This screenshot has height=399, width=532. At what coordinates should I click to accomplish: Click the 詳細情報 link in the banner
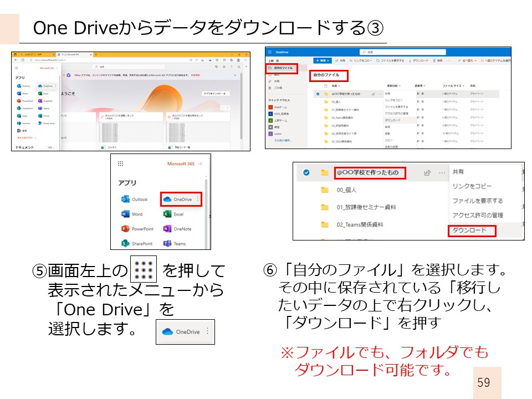pos(196,75)
